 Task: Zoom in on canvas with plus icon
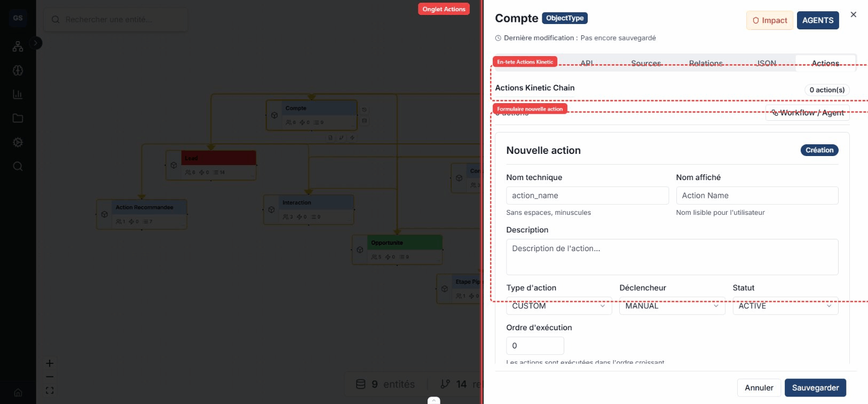(50, 363)
